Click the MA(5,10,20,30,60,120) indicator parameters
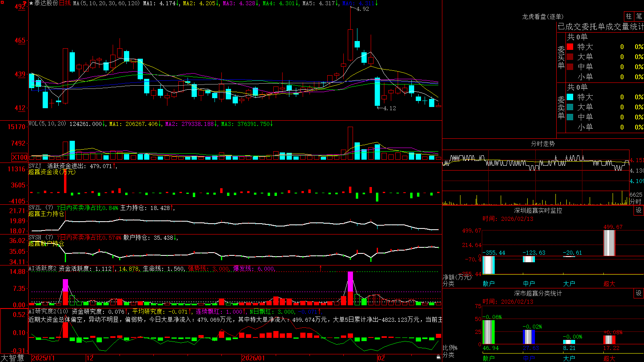 pyautogui.click(x=106, y=3)
